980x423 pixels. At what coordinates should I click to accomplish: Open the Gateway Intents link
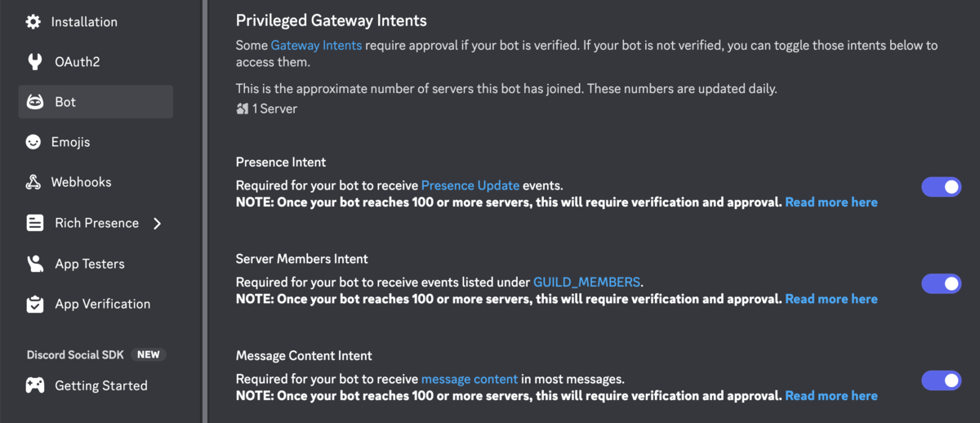point(316,46)
